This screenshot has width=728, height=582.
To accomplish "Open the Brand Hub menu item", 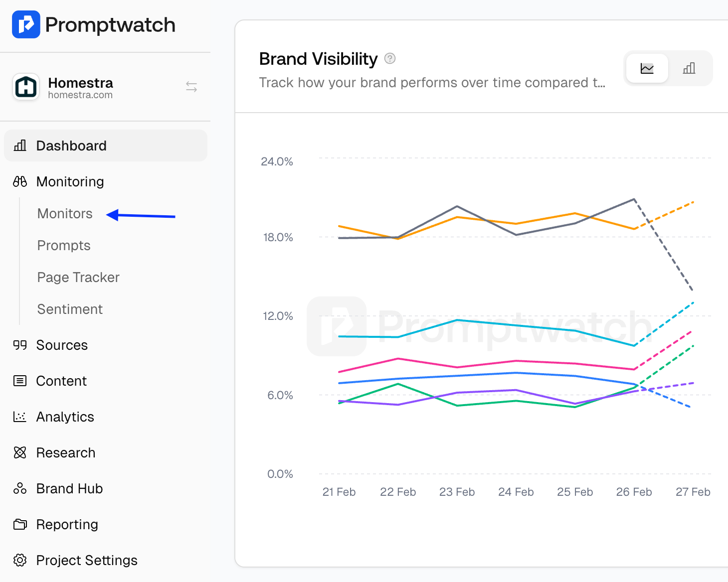I will pyautogui.click(x=69, y=488).
